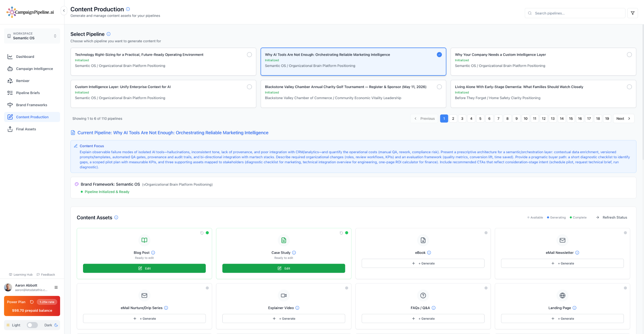Click the eMail Newsletter envelope icon
The image size is (644, 334).
[x=562, y=240]
